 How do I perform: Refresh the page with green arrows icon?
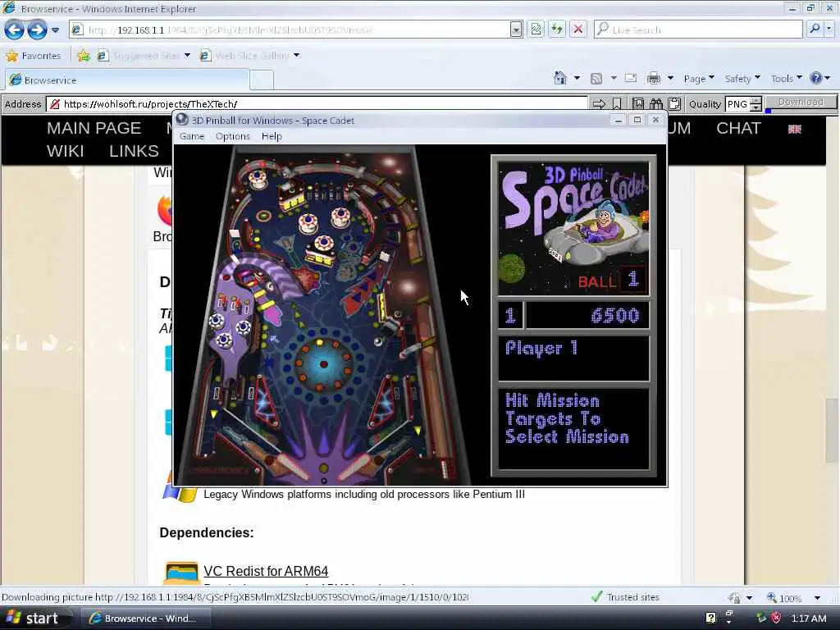[557, 30]
